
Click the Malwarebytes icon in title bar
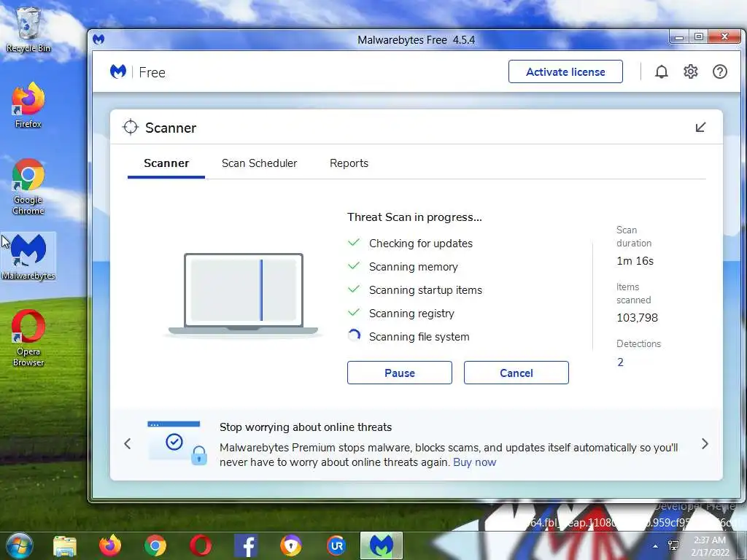pyautogui.click(x=98, y=39)
